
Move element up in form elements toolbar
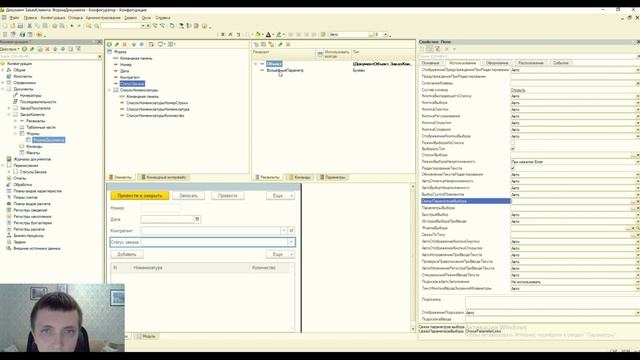[x=133, y=44]
